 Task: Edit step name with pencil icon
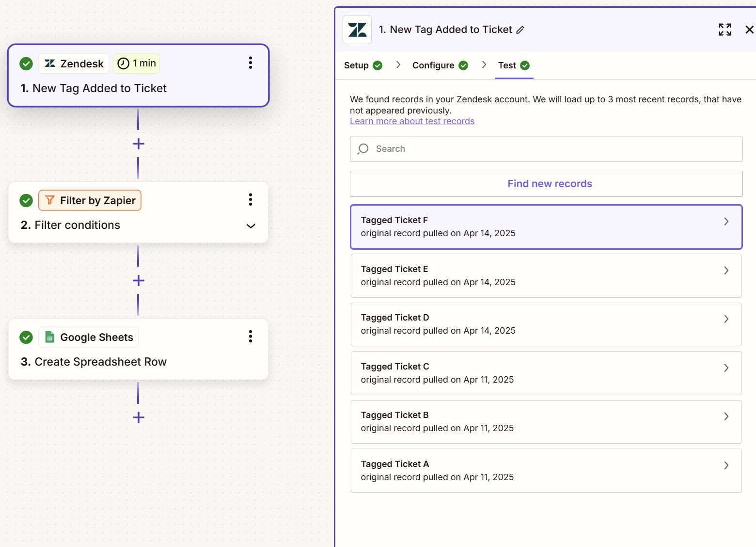coord(520,30)
